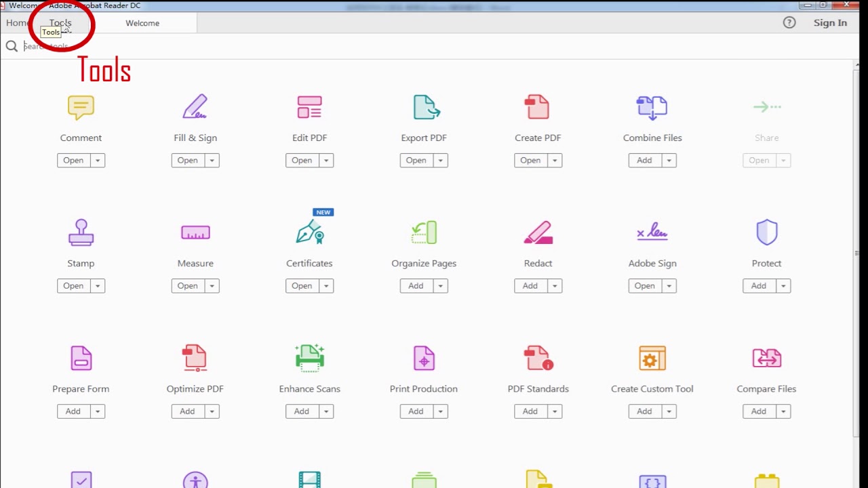Click the search magnifier icon
This screenshot has width=868, height=488.
pos(12,46)
